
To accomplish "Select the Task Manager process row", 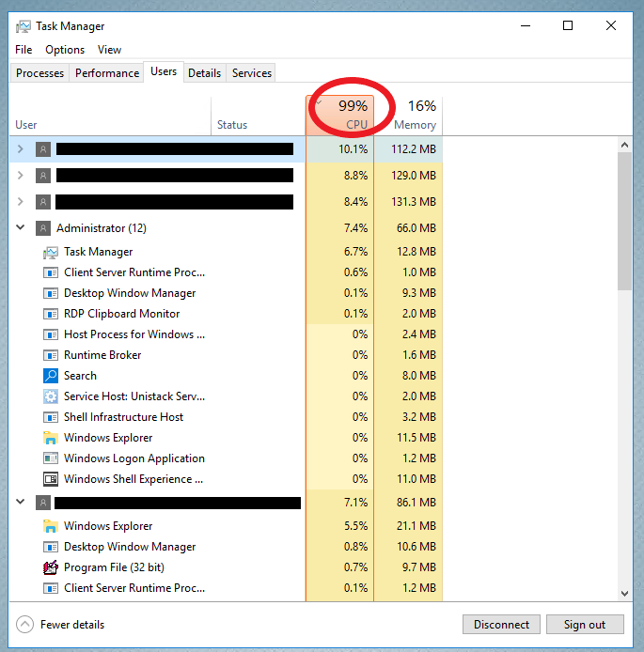I will (x=226, y=252).
